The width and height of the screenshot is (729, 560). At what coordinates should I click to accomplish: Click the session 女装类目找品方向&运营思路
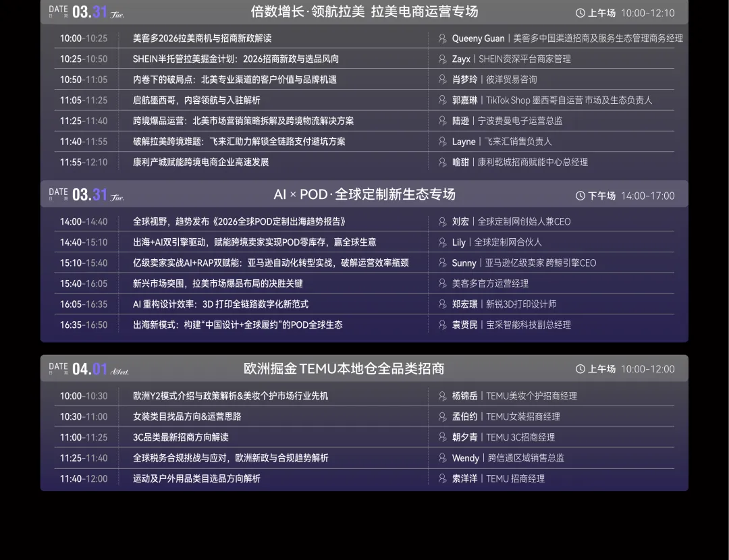[x=188, y=416]
